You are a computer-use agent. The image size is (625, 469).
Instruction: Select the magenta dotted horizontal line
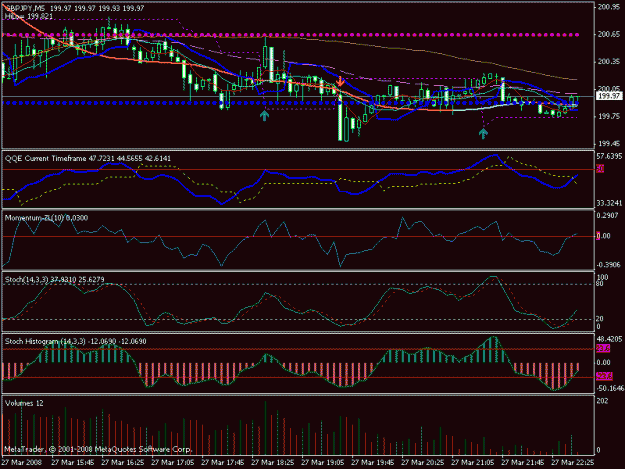tap(291, 35)
